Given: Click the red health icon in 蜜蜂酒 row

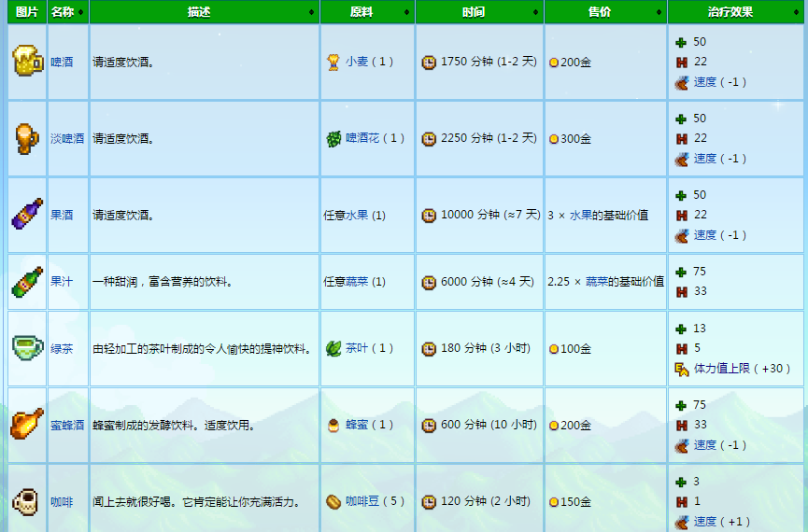Looking at the screenshot, I should click(682, 426).
